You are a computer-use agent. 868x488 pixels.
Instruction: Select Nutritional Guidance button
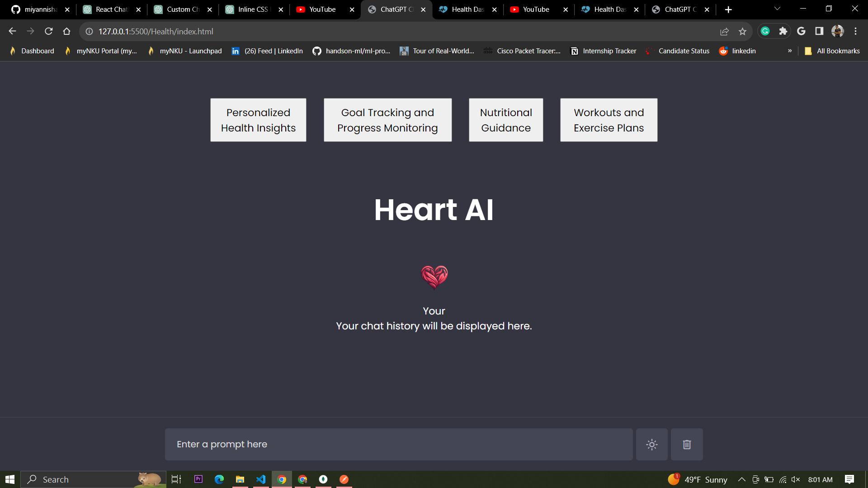(x=506, y=120)
